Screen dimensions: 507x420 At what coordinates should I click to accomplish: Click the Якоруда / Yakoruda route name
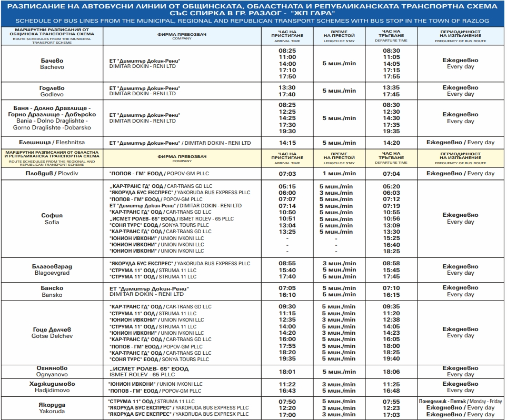point(52,408)
